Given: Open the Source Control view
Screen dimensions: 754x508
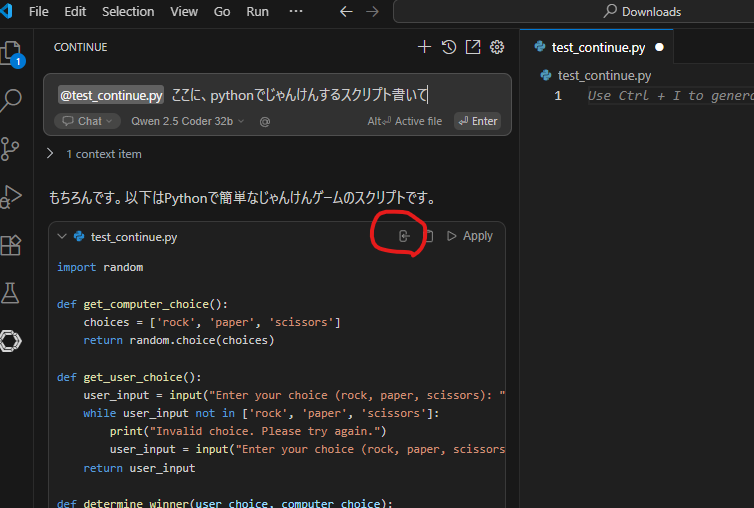Looking at the screenshot, I should tap(10, 149).
